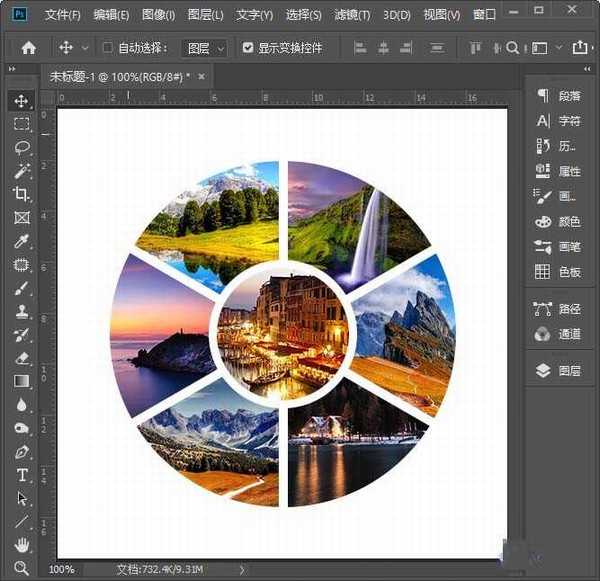Pick the Crop tool in toolbar
Viewport: 600px width, 581px height.
[21, 194]
